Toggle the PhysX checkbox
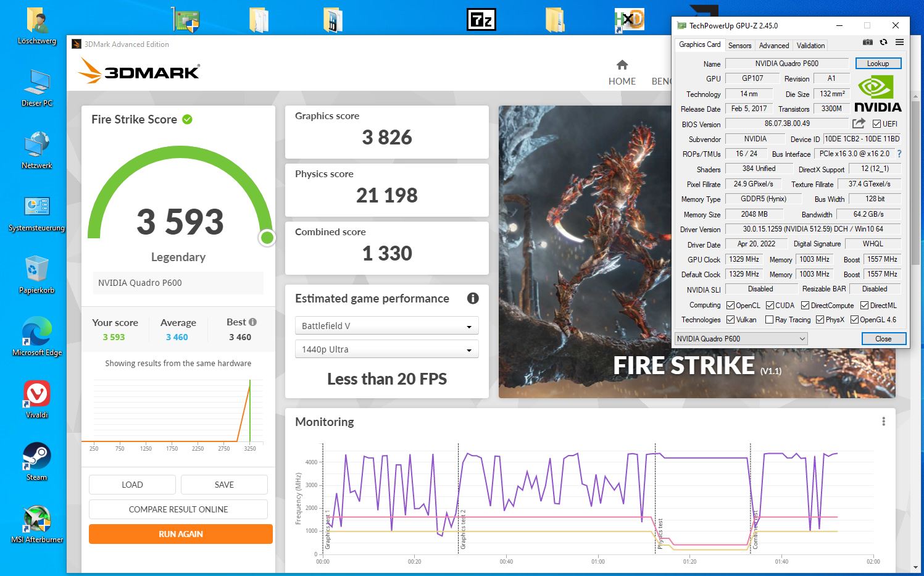924x576 pixels. [x=820, y=319]
